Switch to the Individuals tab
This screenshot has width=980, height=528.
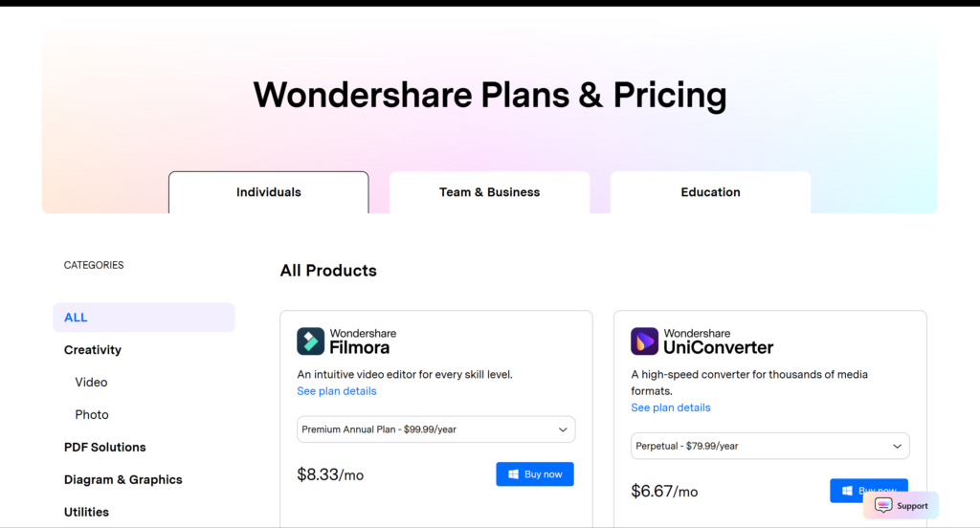pyautogui.click(x=268, y=192)
